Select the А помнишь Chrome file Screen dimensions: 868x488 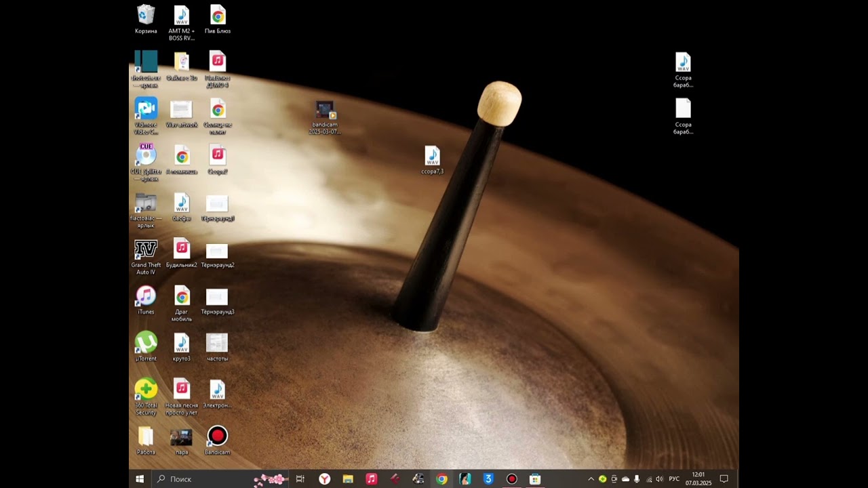pyautogui.click(x=182, y=159)
